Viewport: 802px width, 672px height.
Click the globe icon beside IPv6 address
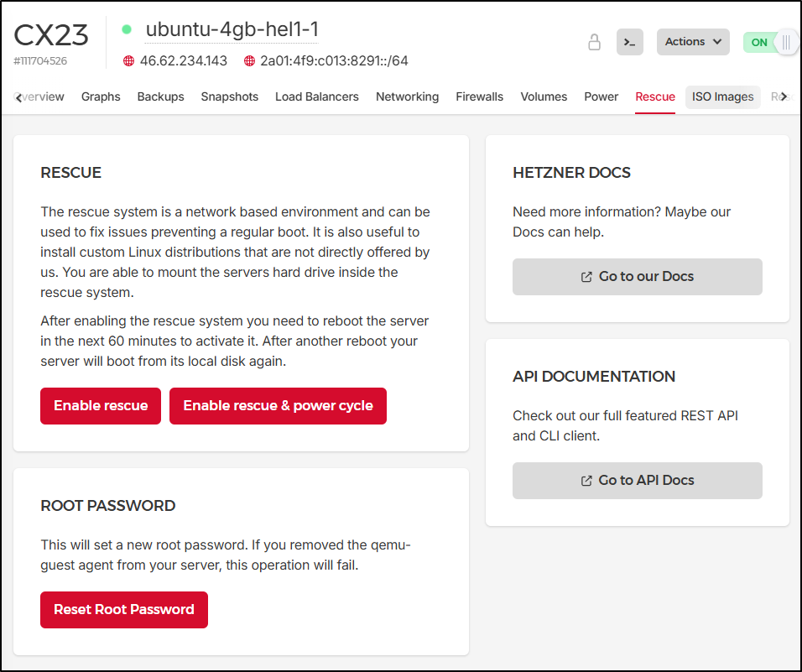[249, 61]
